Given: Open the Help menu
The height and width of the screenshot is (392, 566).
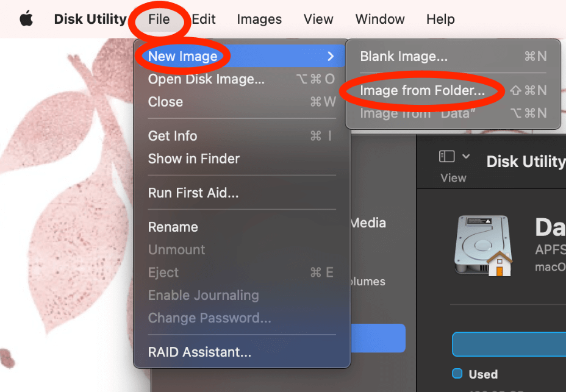Looking at the screenshot, I should point(440,19).
